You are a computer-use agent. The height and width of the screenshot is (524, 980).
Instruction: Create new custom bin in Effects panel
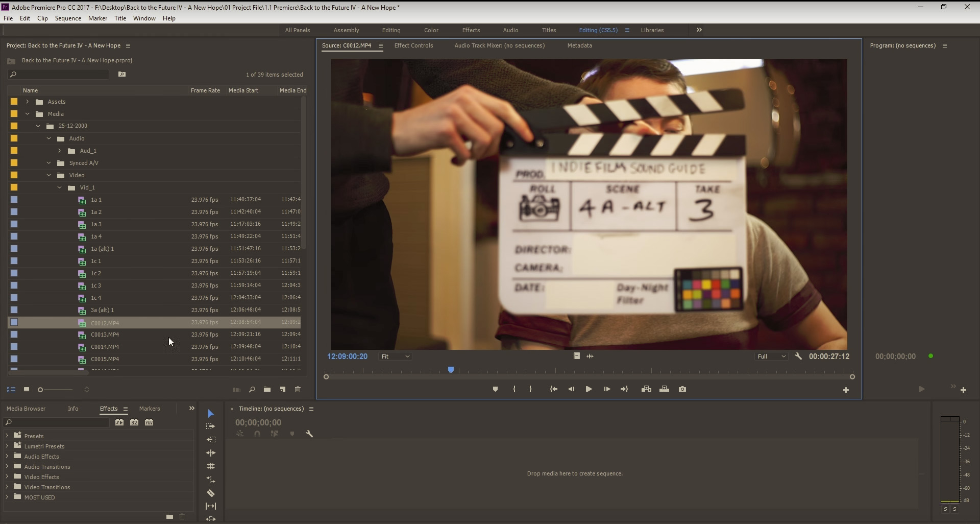tap(169, 516)
